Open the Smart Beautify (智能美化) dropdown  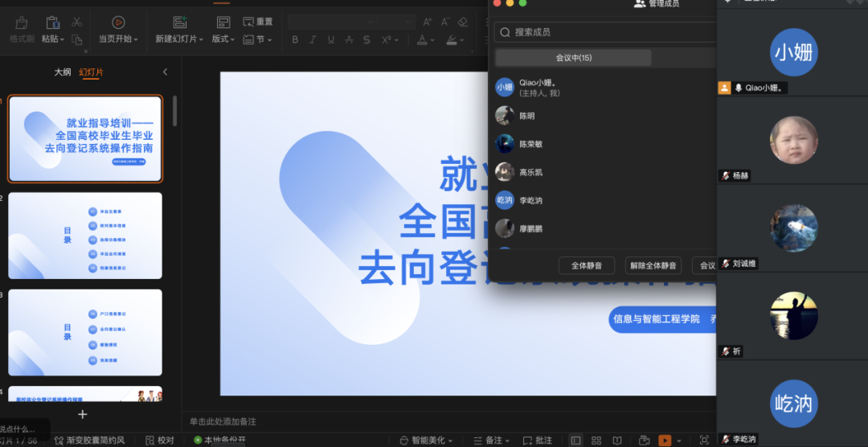coord(427,441)
